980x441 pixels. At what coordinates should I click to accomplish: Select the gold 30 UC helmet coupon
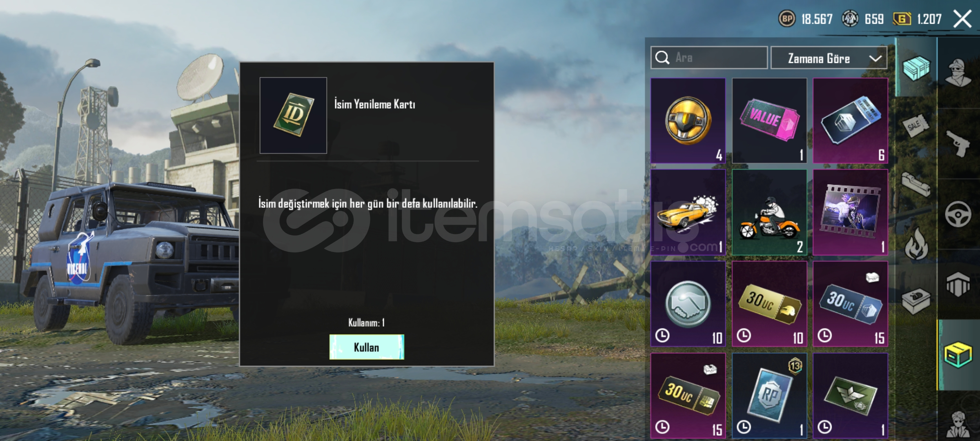click(x=769, y=304)
